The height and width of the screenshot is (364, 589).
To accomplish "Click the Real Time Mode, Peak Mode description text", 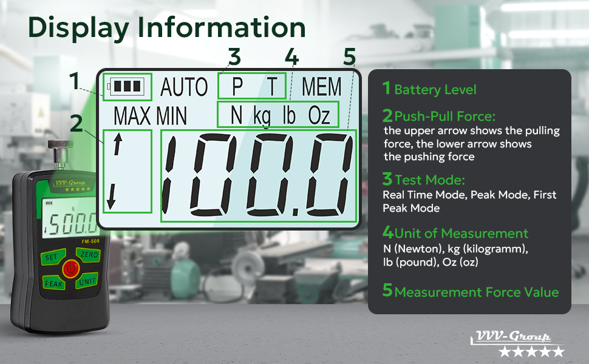I will tap(469, 201).
